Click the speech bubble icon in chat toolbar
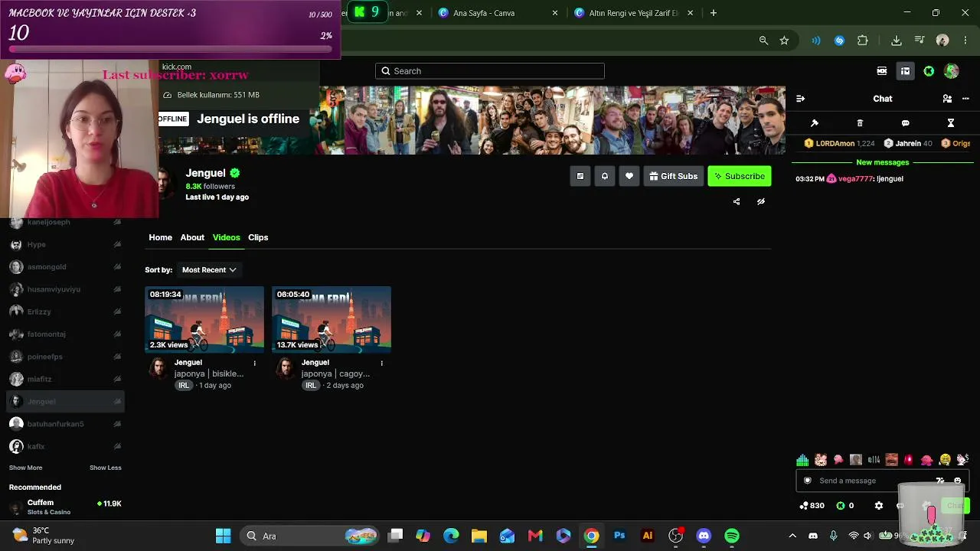The image size is (980, 551). coord(905,123)
